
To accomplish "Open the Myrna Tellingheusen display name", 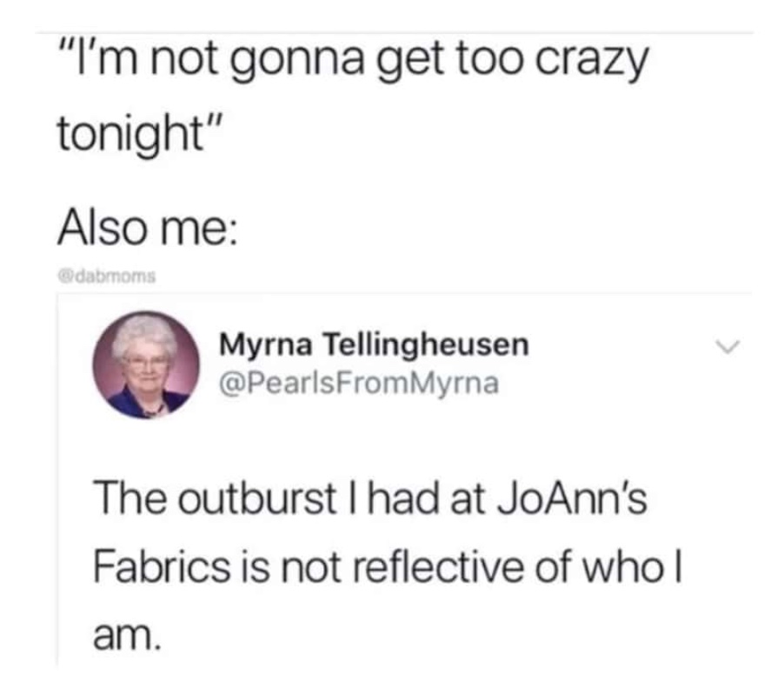I will tap(374, 344).
